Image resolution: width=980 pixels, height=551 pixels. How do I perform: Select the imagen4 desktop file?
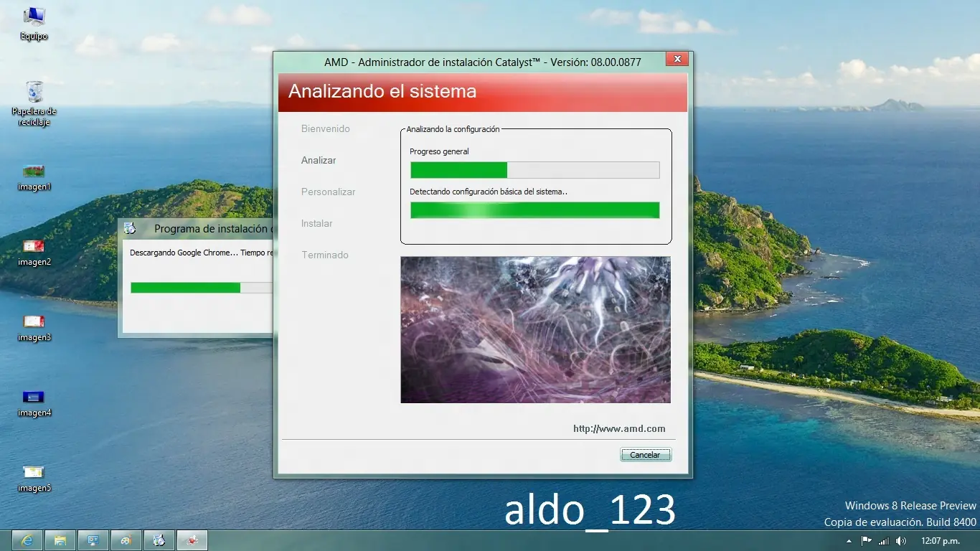[34, 404]
